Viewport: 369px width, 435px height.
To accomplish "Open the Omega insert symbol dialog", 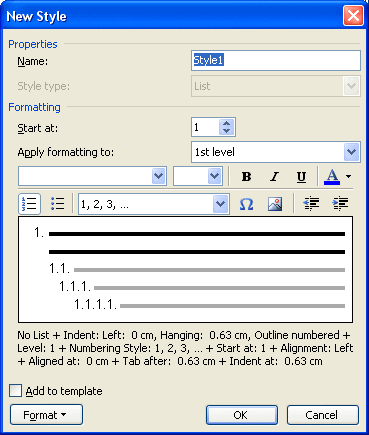I will [246, 204].
